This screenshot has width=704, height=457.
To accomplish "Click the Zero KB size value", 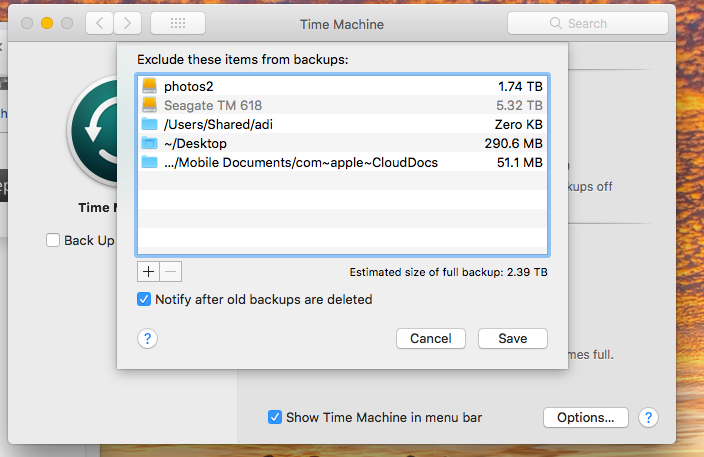I will coord(519,124).
